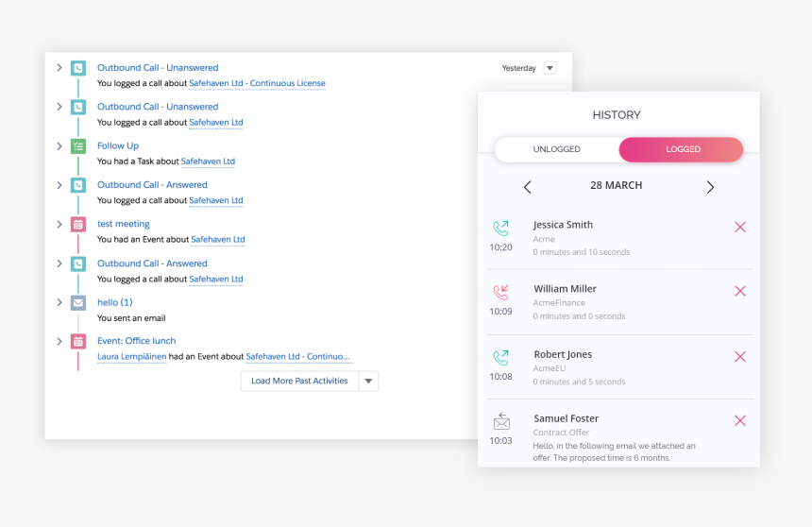Click the email envelope icon beside hello (1)
This screenshot has height=527, width=812.
78,302
